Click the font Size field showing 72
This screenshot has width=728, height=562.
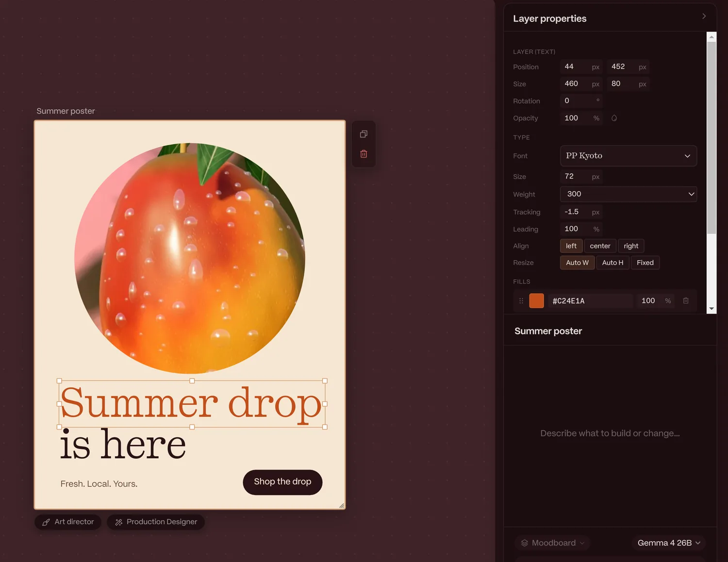tap(581, 176)
